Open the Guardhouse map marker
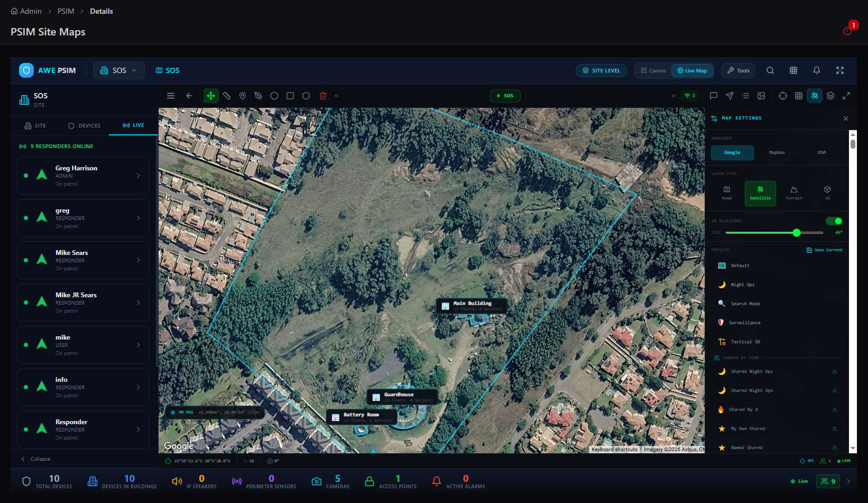The width and height of the screenshot is (868, 503). click(x=402, y=397)
